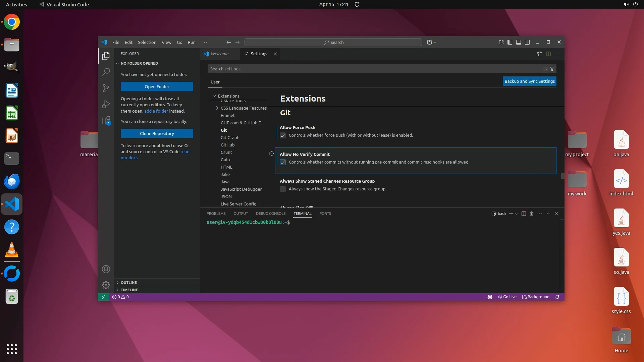Enable Always Show Staged Changes Resource Group
The height and width of the screenshot is (362, 644).
point(283,189)
